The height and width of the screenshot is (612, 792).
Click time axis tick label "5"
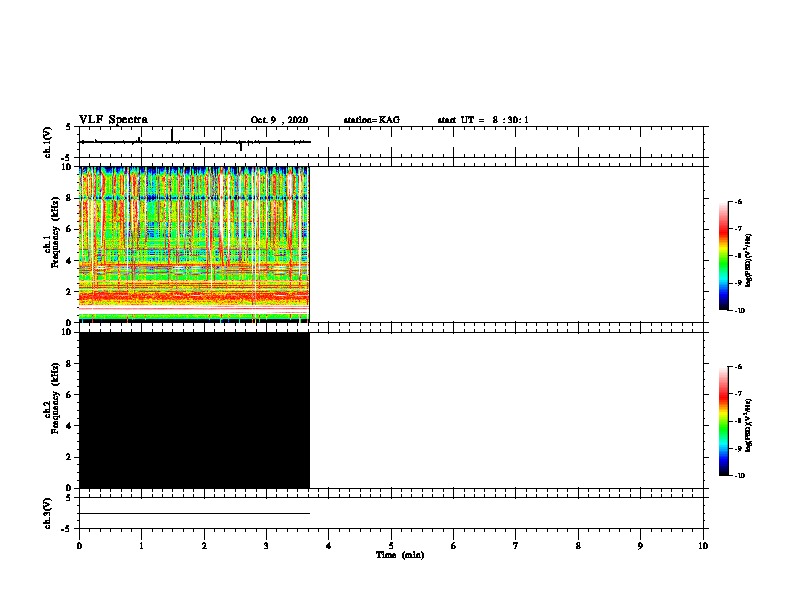(391, 546)
